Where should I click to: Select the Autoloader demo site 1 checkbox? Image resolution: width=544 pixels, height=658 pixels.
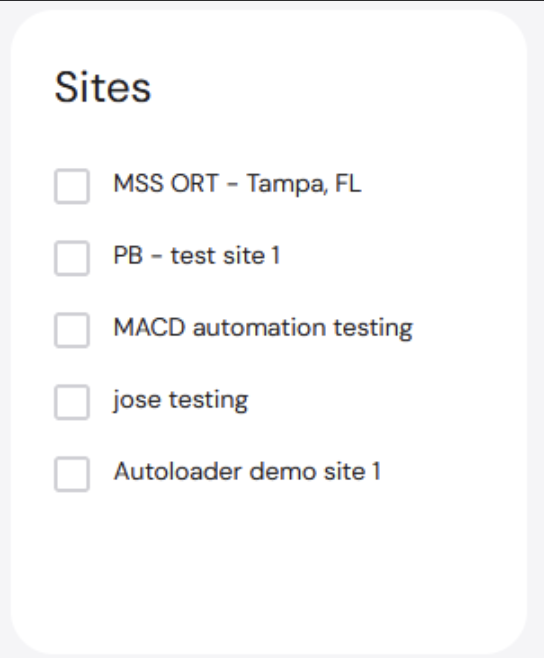(72, 474)
